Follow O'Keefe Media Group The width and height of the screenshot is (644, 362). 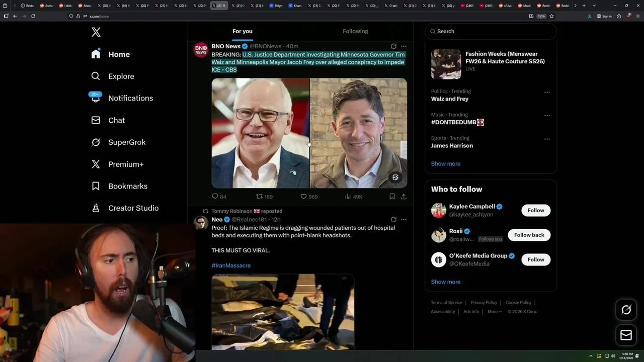(536, 259)
